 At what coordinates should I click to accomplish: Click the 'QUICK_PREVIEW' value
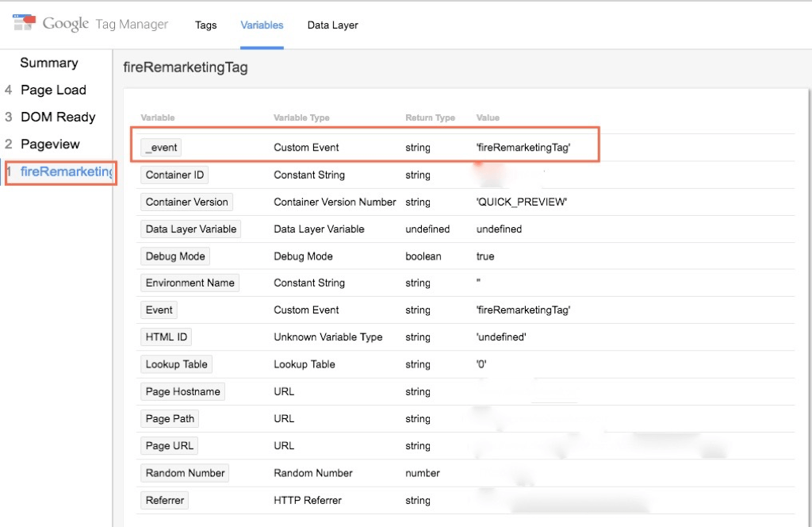[522, 202]
